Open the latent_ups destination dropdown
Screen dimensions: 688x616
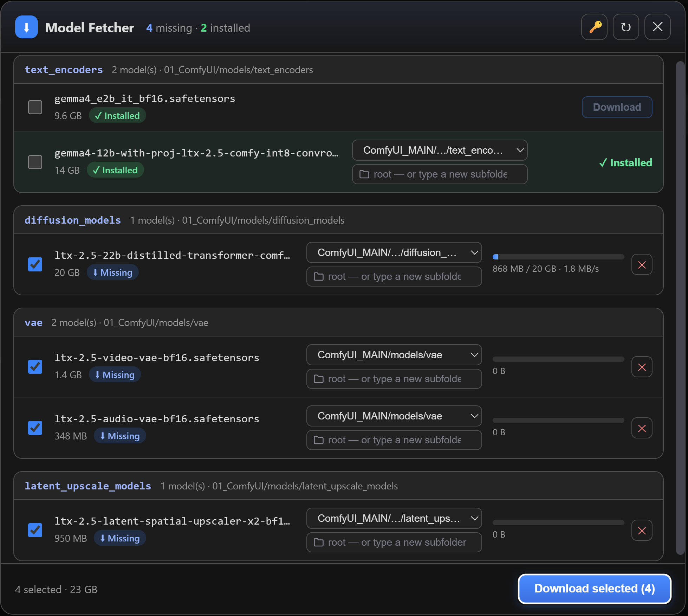[394, 518]
